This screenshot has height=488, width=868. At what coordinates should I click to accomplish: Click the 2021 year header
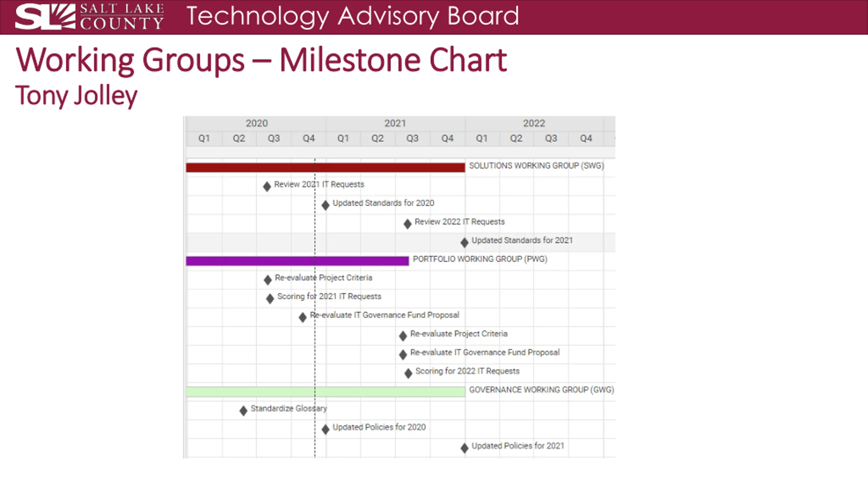point(395,123)
